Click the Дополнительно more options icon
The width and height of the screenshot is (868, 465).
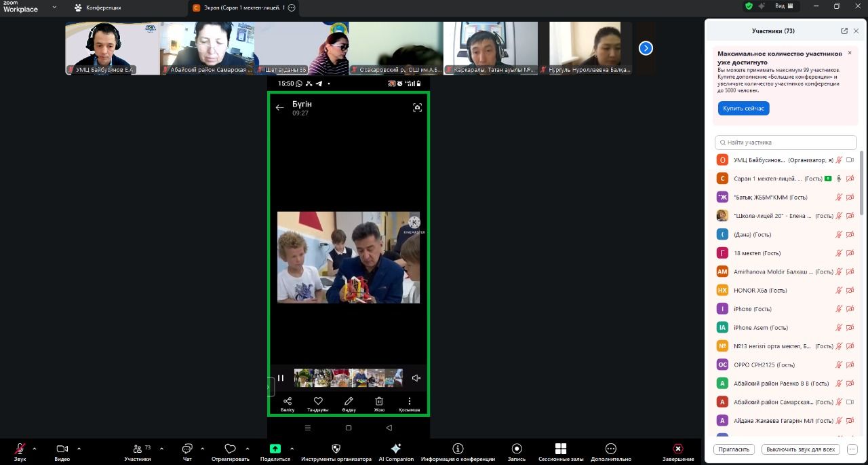click(610, 449)
